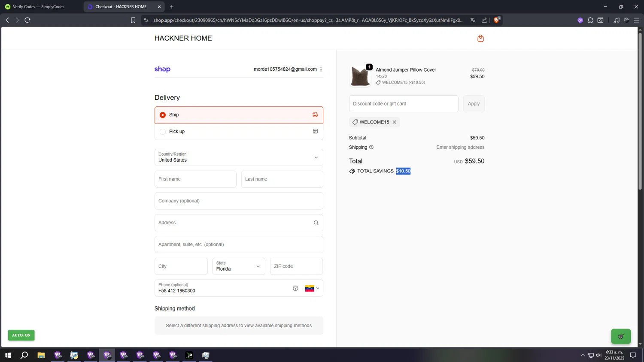Click the ZIP code field

pos(296,266)
